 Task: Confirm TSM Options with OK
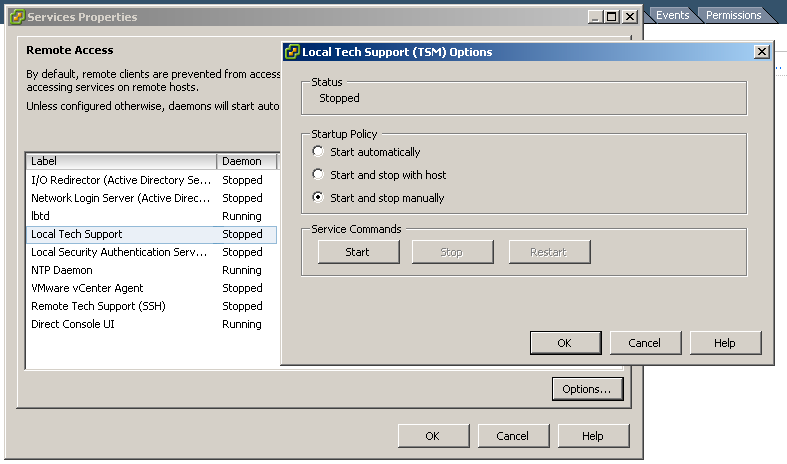[565, 343]
